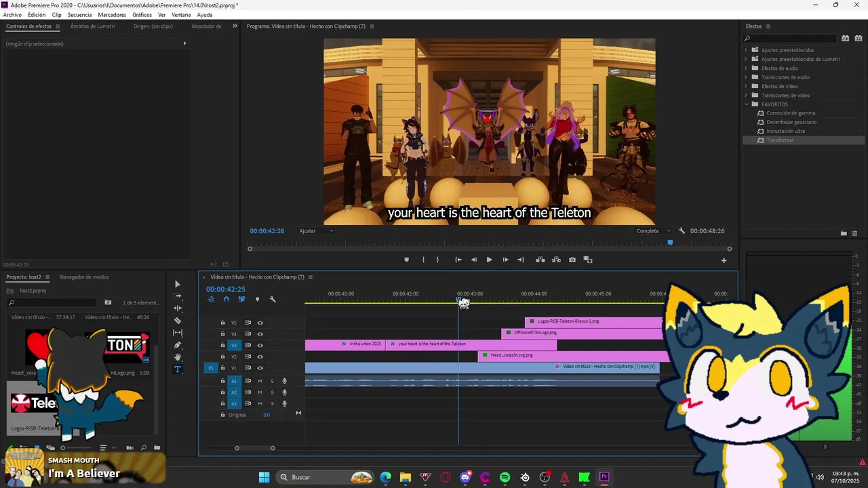Click the Lift button
Image resolution: width=868 pixels, height=488 pixels.
click(540, 260)
